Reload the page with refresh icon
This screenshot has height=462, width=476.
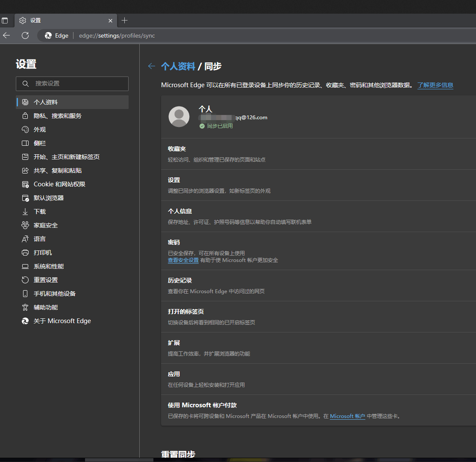point(25,35)
